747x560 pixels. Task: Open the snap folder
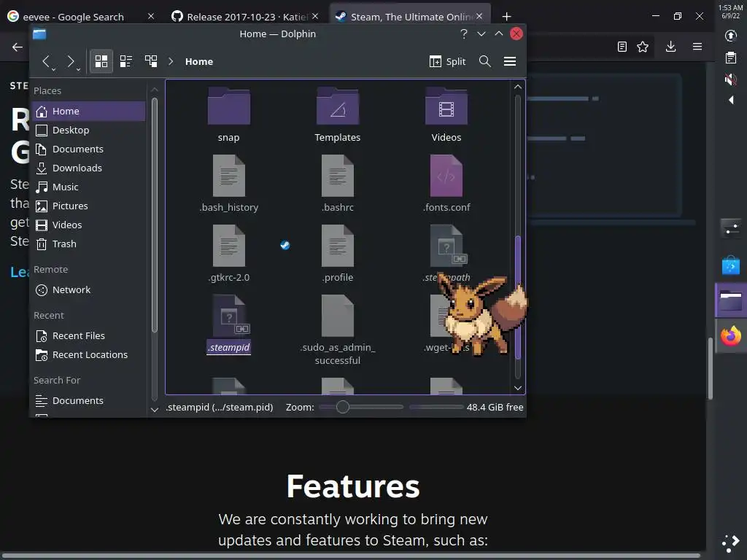tap(228, 114)
